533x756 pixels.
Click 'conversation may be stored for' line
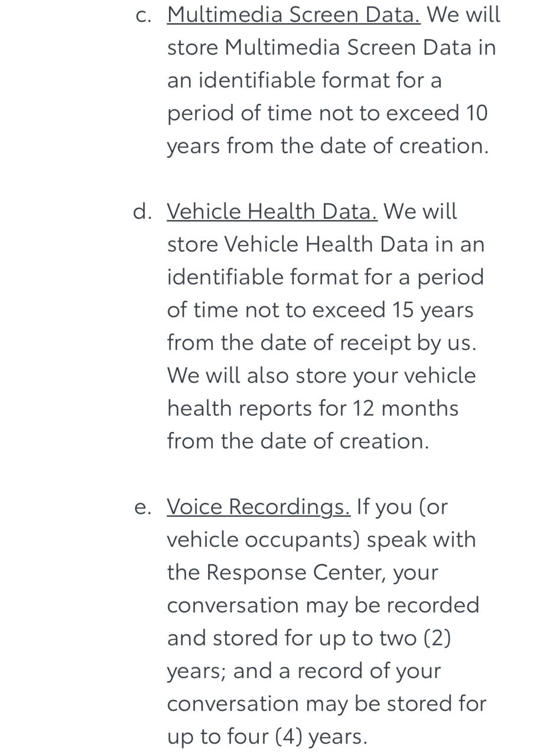tap(327, 704)
